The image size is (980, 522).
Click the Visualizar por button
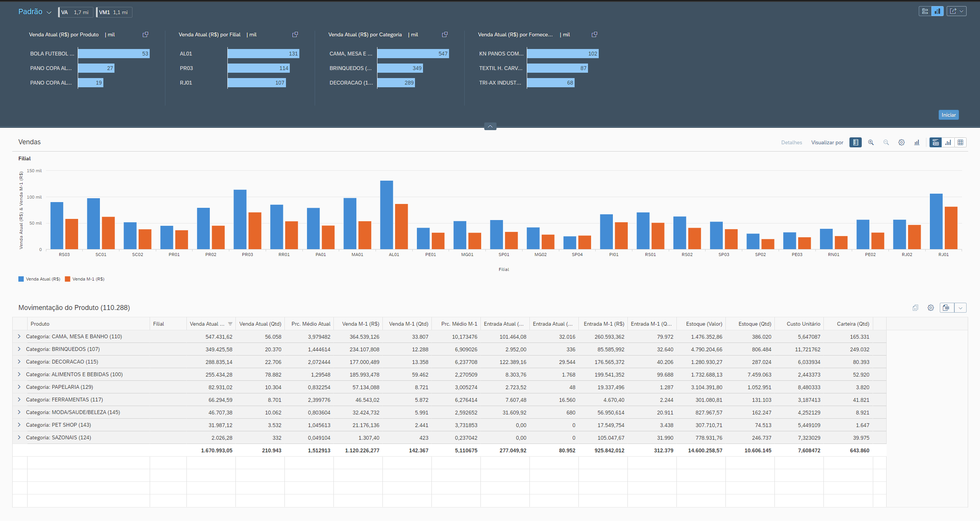[827, 142]
